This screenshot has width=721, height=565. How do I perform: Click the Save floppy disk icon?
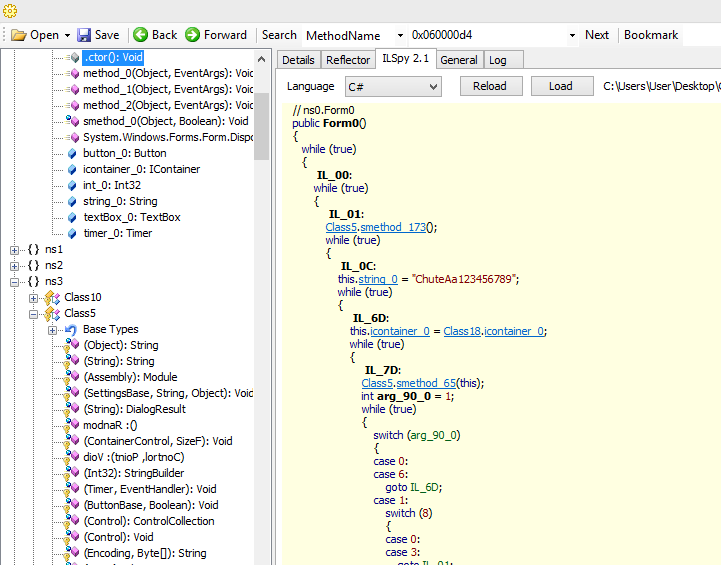tap(84, 35)
